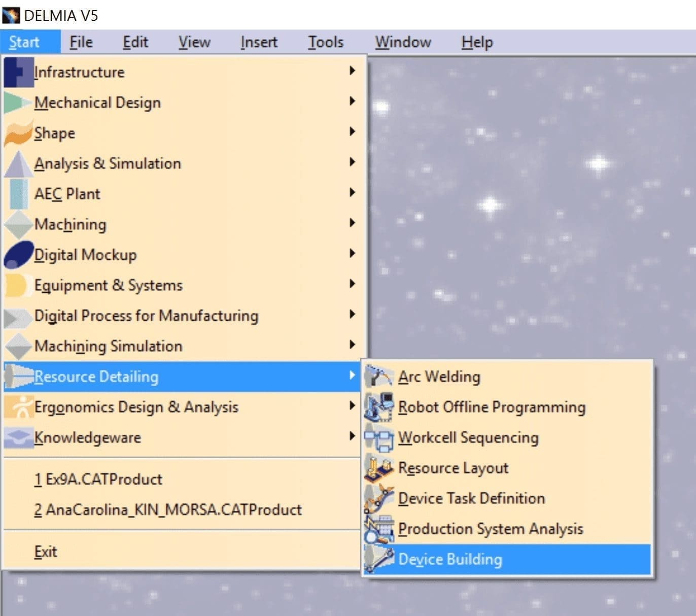Viewport: 696px width, 616px height.
Task: Select the Machining menu label
Action: click(70, 224)
